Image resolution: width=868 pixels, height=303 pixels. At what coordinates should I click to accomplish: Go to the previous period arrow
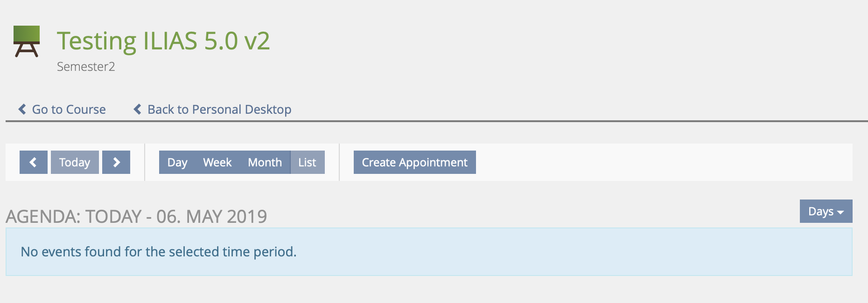(33, 162)
